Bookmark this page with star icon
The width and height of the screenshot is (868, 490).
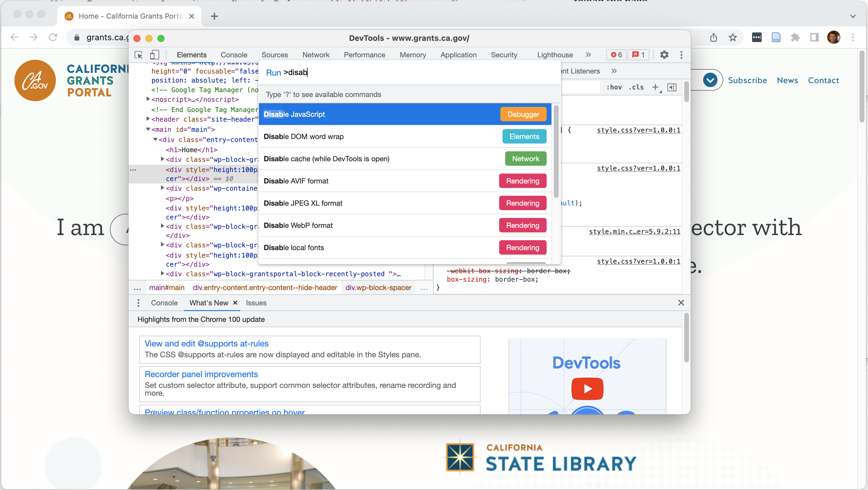733,38
